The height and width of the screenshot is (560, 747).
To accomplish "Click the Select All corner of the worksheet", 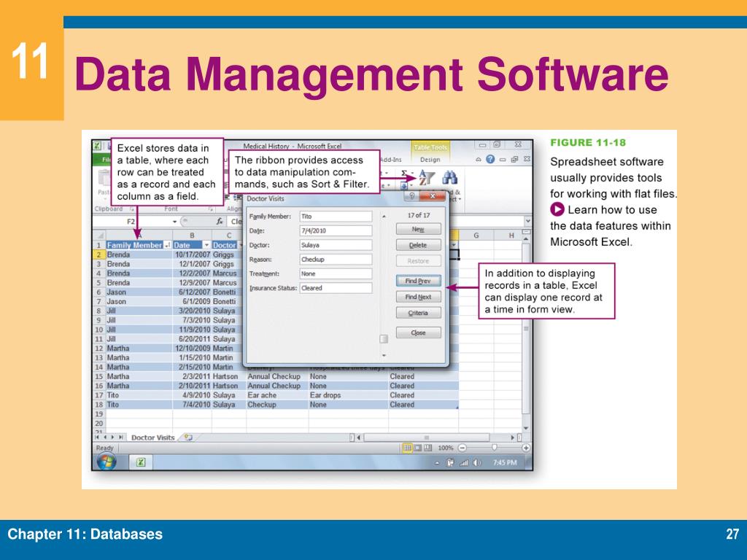I will tap(99, 236).
